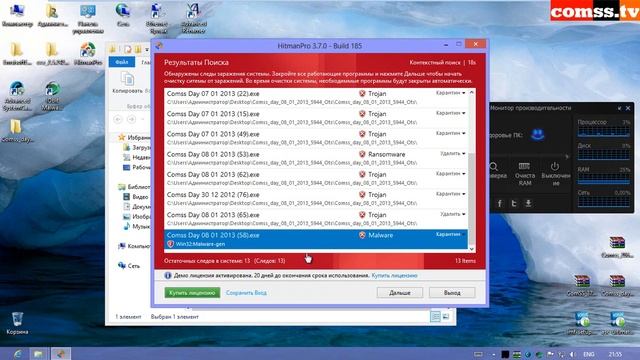
Task: Open Карантин dropdown for Comss Day 07 01 2013 (49).exe
Action: 451,133
